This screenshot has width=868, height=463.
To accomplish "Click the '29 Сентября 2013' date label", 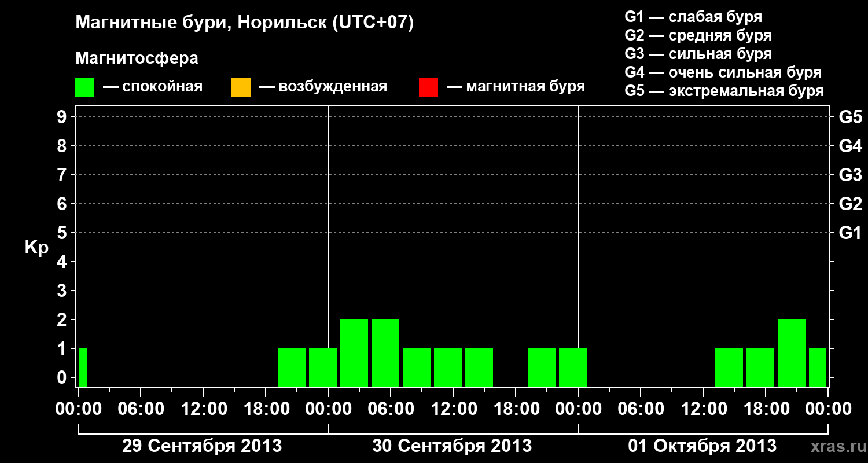I will (x=202, y=446).
